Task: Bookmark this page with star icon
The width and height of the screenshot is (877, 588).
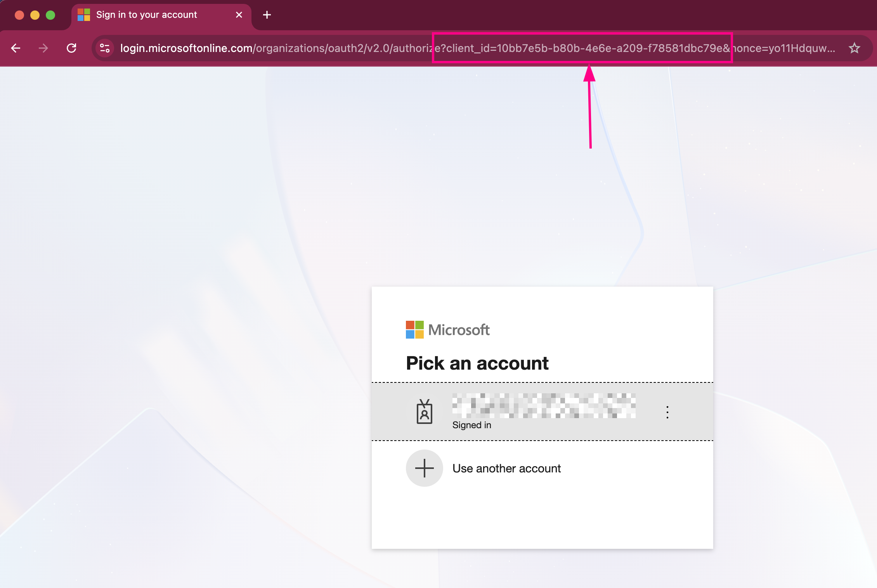Action: pos(854,48)
